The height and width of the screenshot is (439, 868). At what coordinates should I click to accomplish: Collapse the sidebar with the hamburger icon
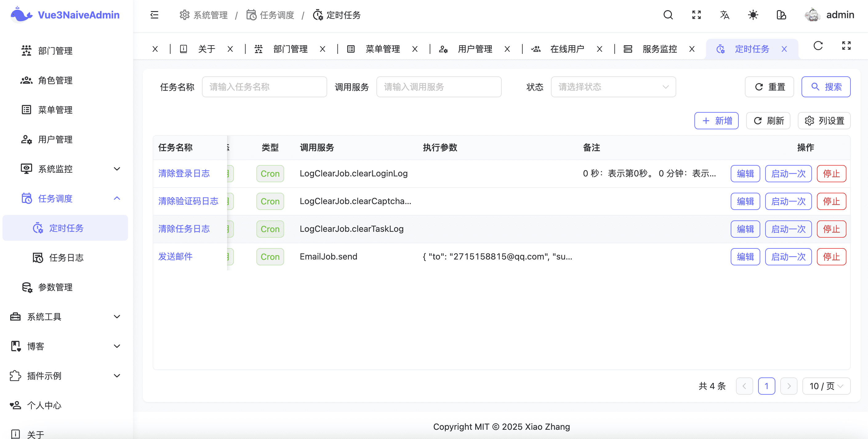154,15
